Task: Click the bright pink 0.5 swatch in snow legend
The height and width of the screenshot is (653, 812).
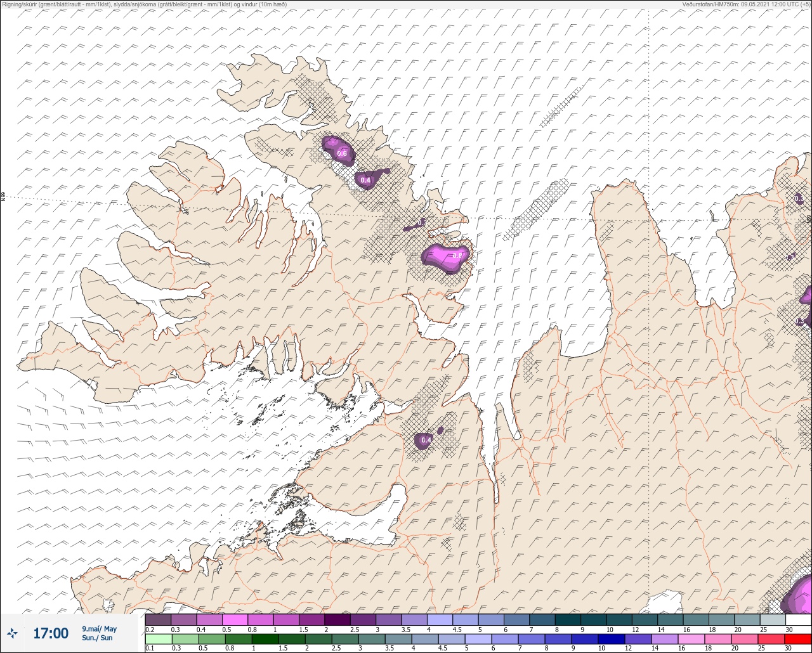Action: (235, 619)
